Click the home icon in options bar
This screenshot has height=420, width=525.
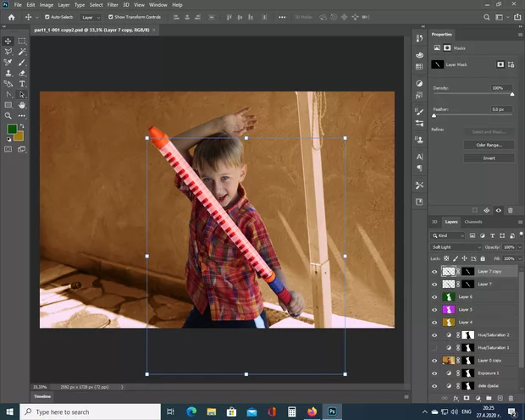[11, 17]
